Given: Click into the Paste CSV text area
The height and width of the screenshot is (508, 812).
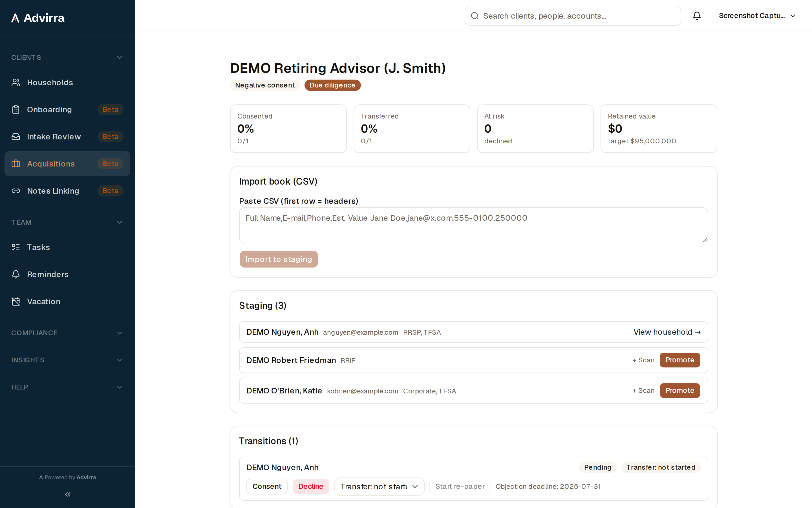Looking at the screenshot, I should pyautogui.click(x=473, y=225).
